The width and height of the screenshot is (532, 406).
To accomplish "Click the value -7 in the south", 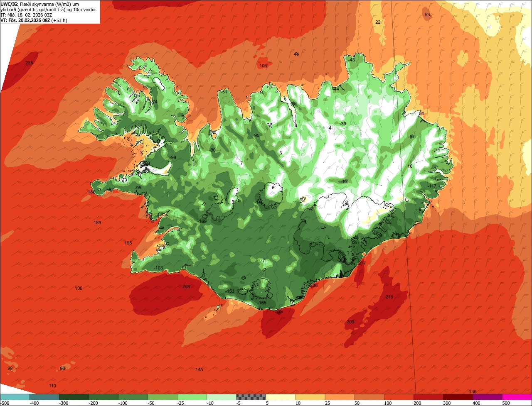I will 263,260.
